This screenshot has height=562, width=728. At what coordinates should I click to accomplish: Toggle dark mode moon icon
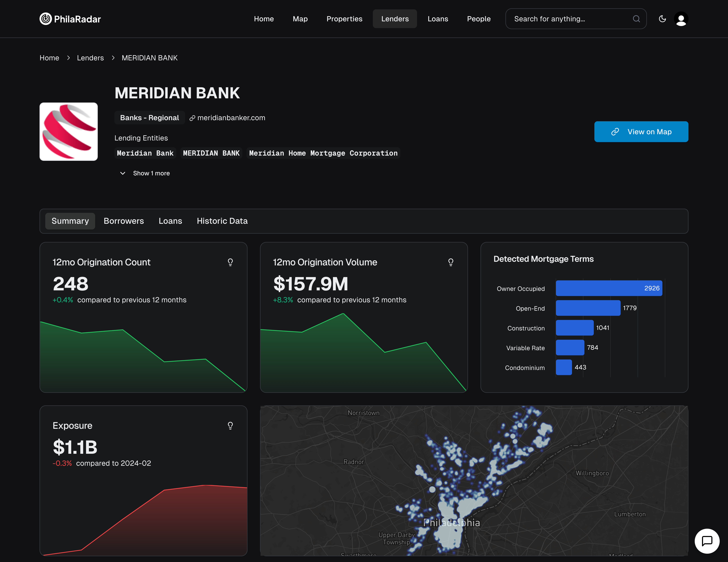pyautogui.click(x=662, y=19)
